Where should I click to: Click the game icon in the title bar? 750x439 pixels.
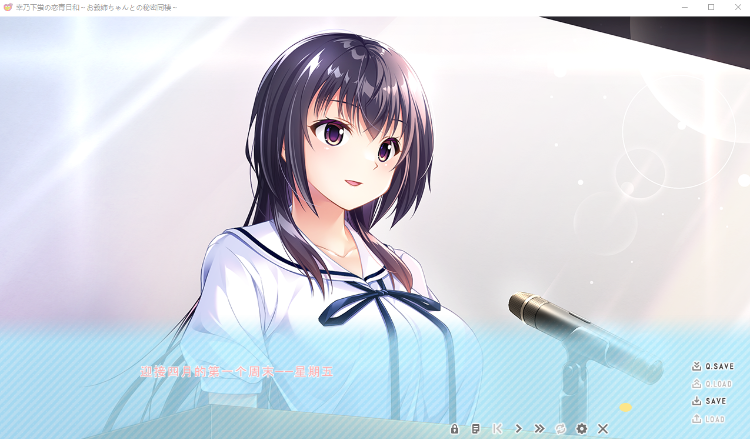(x=8, y=7)
